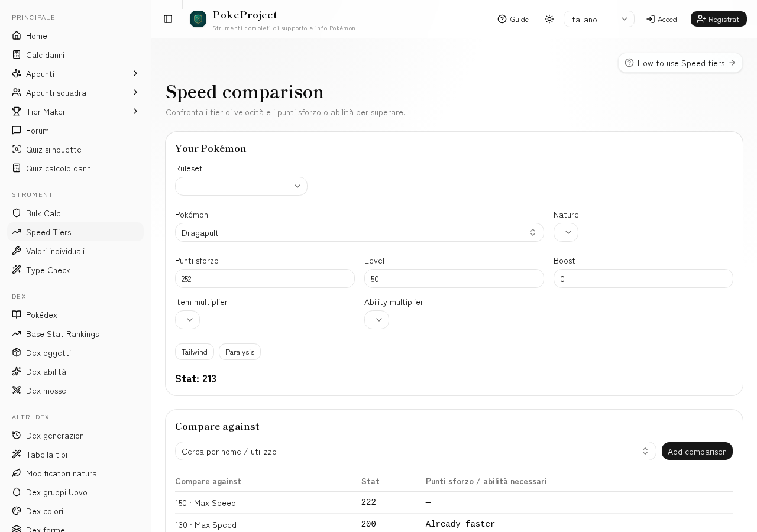
Task: Open the Ability multiplier dropdown
Action: pos(377,320)
